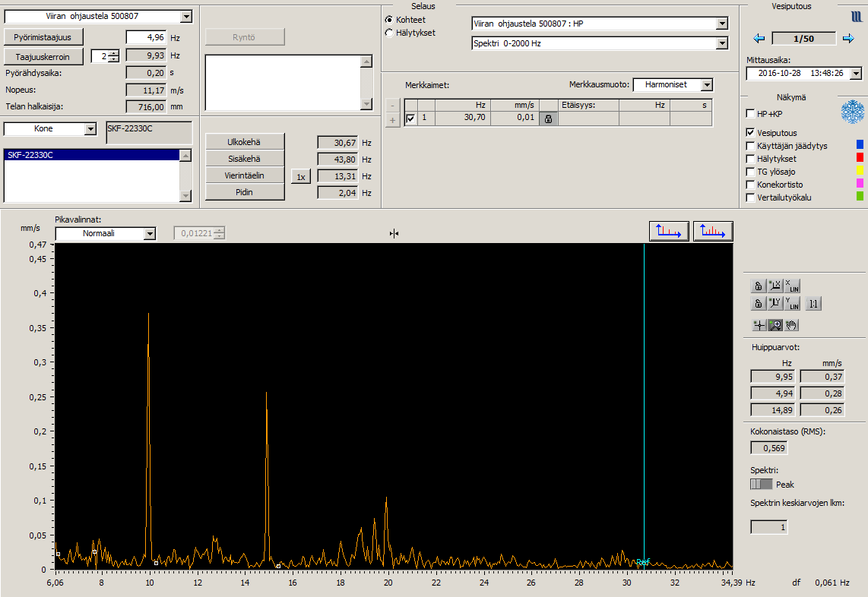This screenshot has height=597, width=868.
Task: Click the Sisäkehä button
Action: click(x=245, y=159)
